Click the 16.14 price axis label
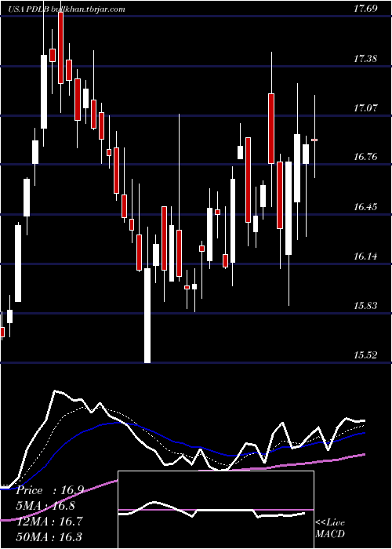Image resolution: width=392 pixels, height=549 pixels. pos(365,256)
